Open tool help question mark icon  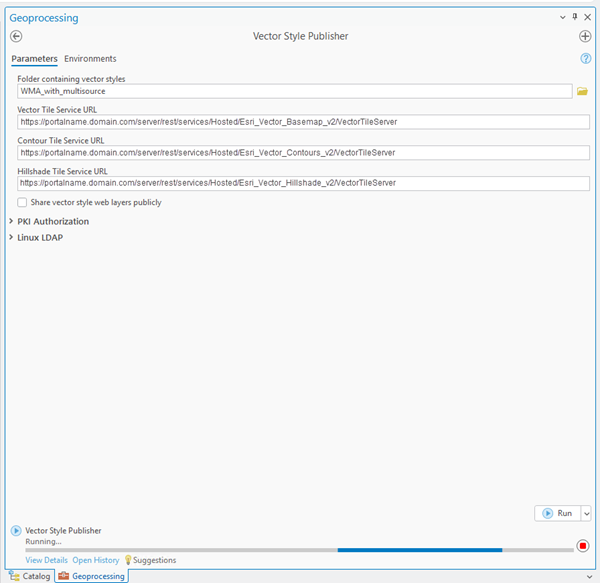click(x=585, y=59)
